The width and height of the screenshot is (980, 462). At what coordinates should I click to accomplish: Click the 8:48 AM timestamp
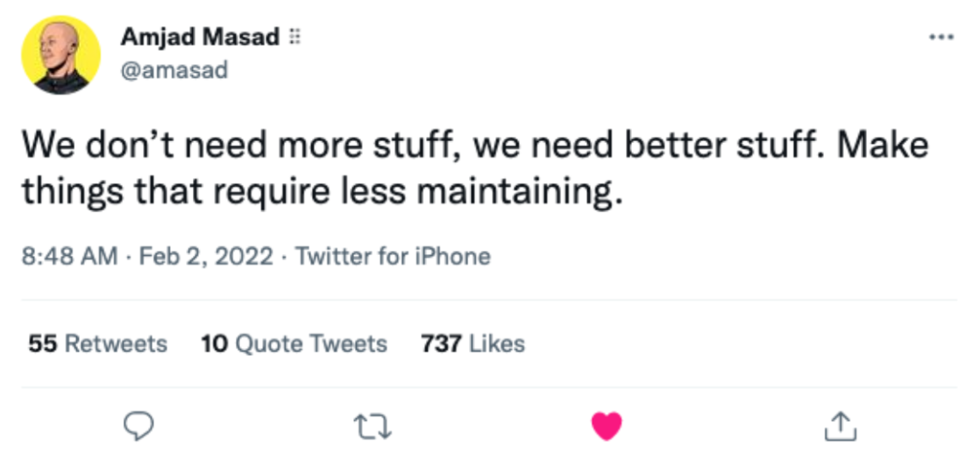pos(69,257)
